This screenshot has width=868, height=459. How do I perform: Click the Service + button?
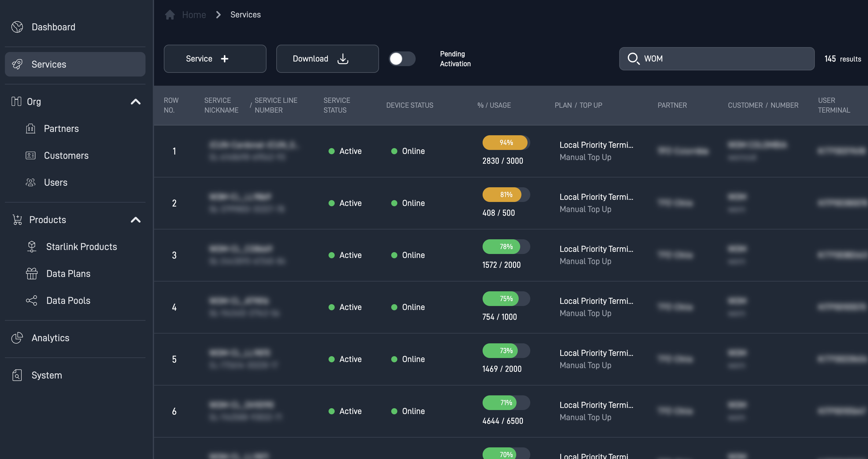[215, 58]
